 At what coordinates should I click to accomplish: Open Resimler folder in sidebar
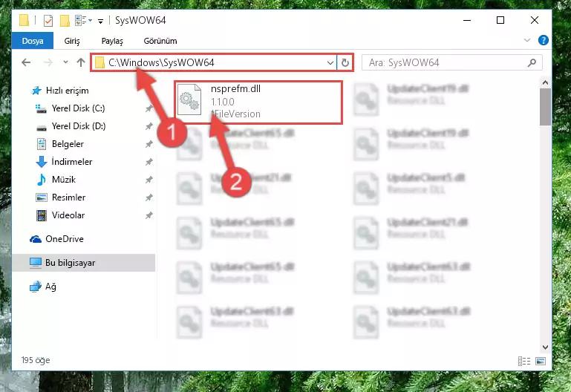(x=68, y=197)
